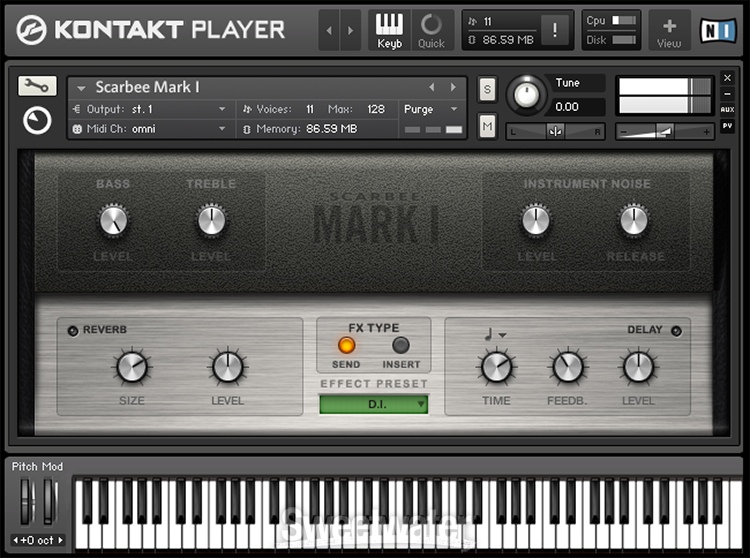Click the Delay Time knob
750x558 pixels.
click(496, 367)
